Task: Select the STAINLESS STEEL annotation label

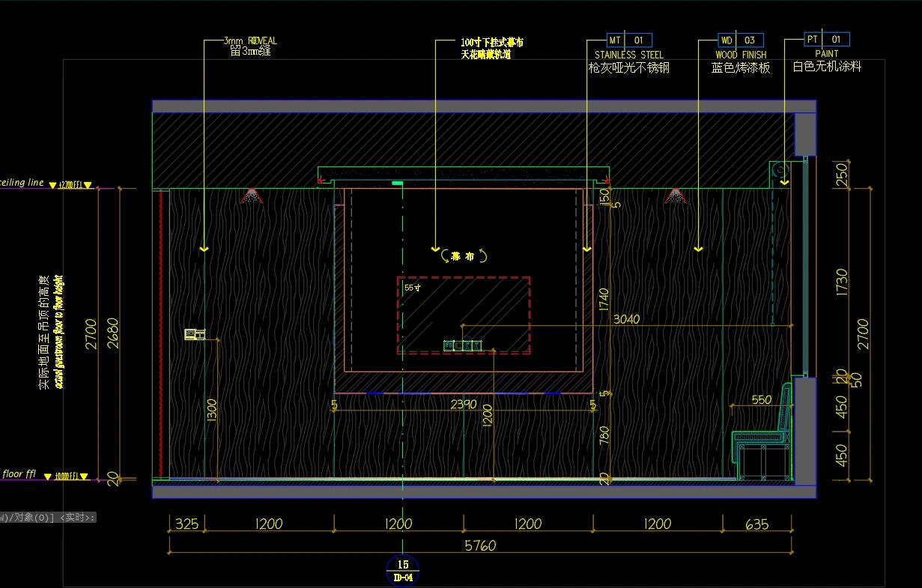Action: (x=629, y=55)
